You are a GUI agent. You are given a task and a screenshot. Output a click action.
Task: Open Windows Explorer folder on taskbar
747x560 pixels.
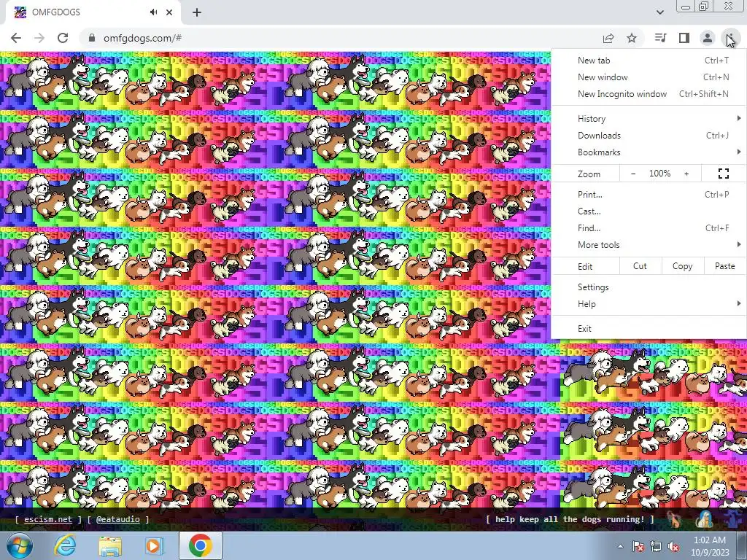coord(109,546)
